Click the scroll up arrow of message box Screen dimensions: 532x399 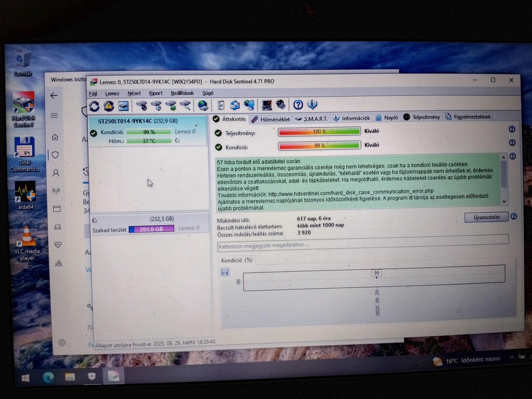503,157
